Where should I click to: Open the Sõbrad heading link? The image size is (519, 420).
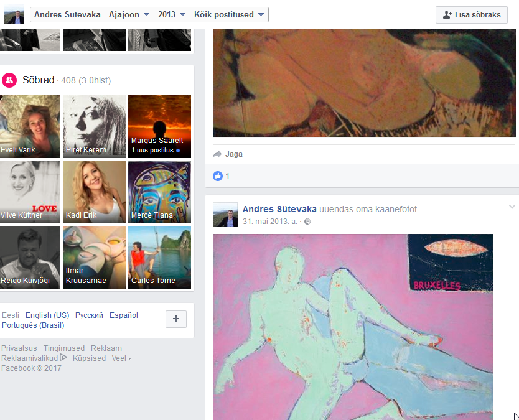pyautogui.click(x=39, y=80)
